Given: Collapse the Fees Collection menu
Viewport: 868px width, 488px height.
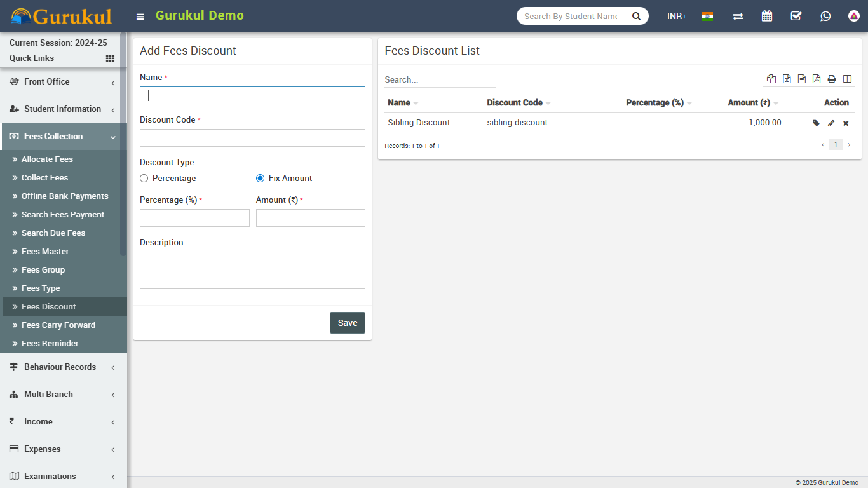Looking at the screenshot, I should click(62, 137).
